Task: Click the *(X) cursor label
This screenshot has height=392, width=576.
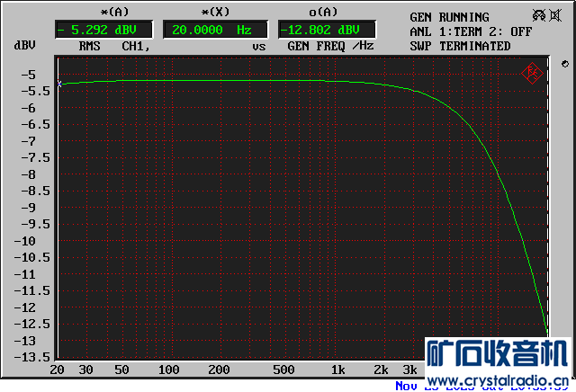Action: (215, 12)
